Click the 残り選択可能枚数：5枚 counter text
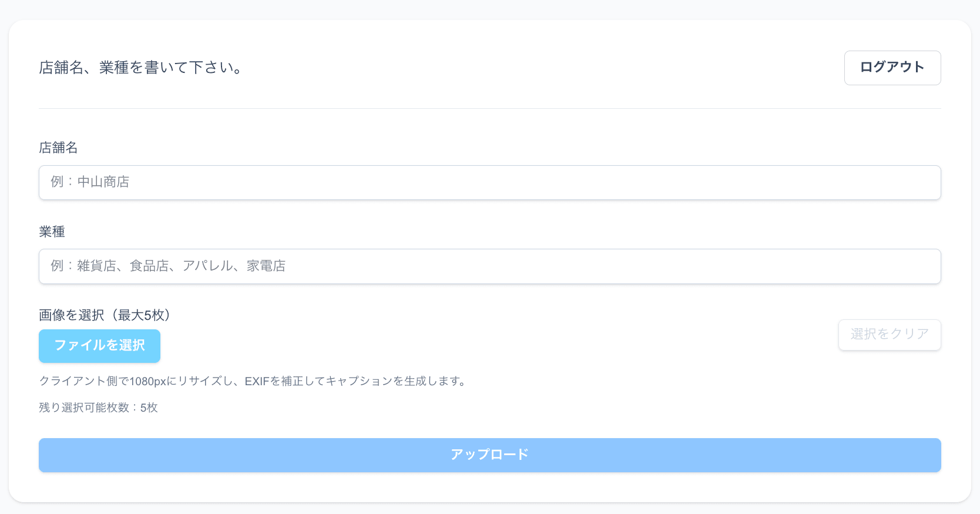This screenshot has height=514, width=980. [x=98, y=408]
